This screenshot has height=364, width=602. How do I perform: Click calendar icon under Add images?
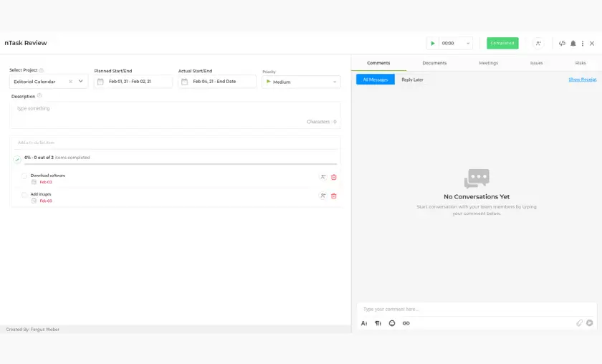(34, 201)
